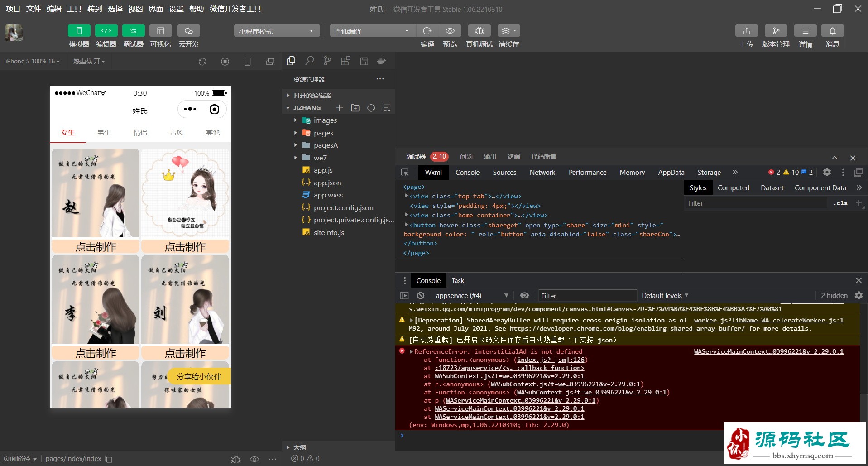The image size is (868, 466).
Task: Open devtools settings gear
Action: tap(827, 172)
